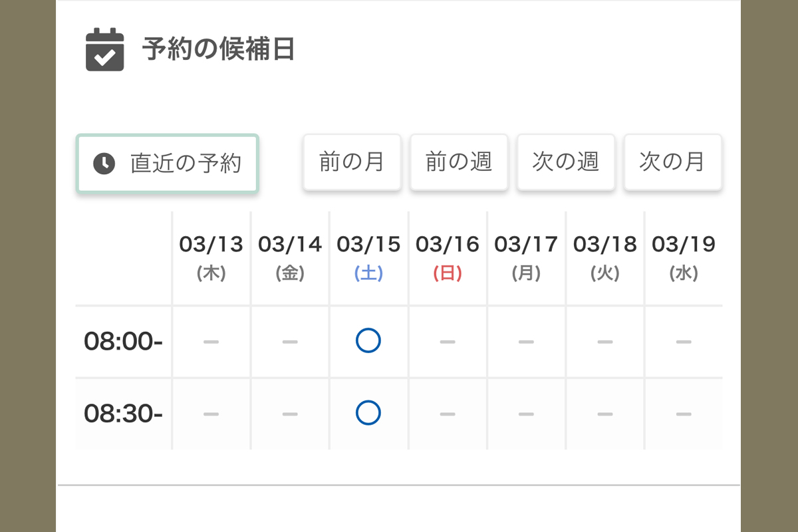Go to 前の週
The image size is (798, 532).
coord(459,162)
